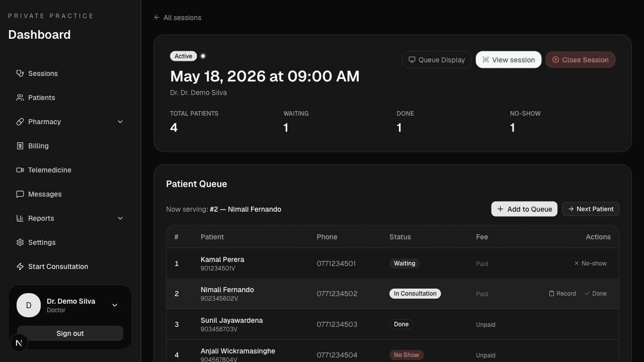
Task: Click patient name Anjali Wickramasinghe
Action: pyautogui.click(x=238, y=351)
